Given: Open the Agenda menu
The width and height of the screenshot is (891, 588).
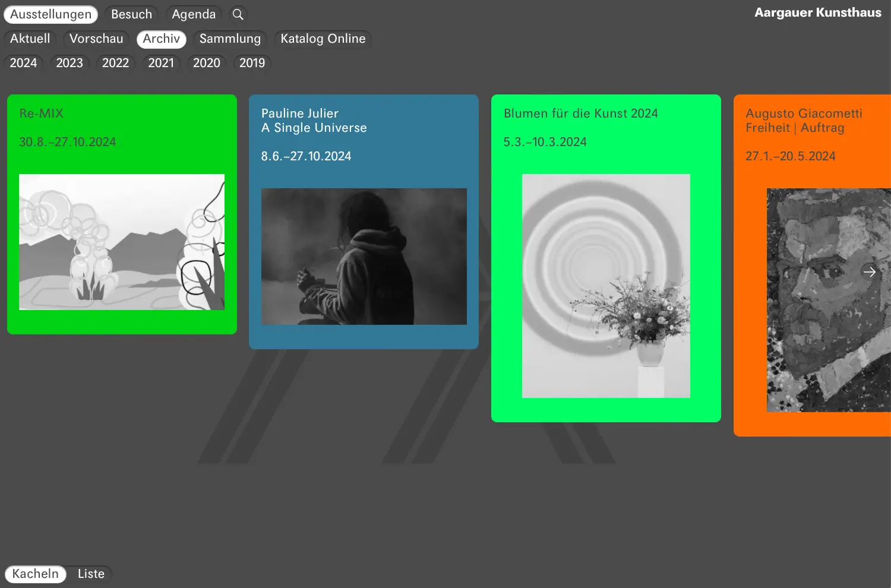Looking at the screenshot, I should [x=194, y=14].
